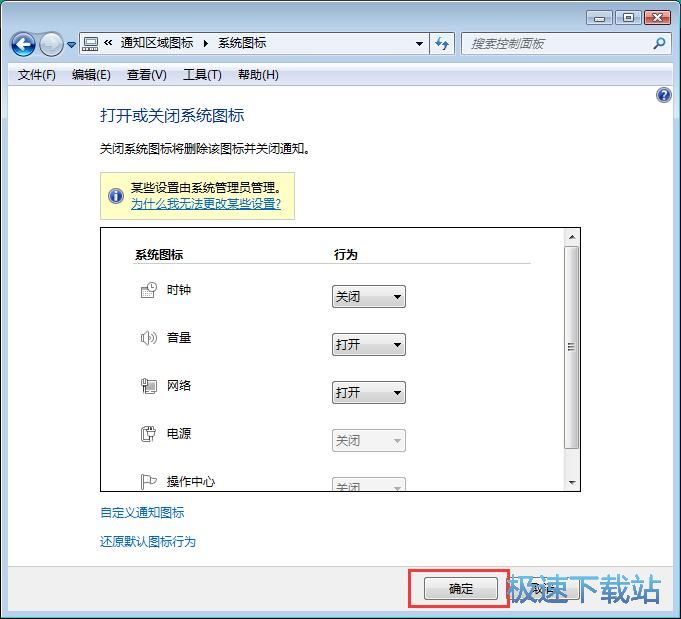Click the double chevron in the address bar
This screenshot has height=619, width=681.
(108, 43)
